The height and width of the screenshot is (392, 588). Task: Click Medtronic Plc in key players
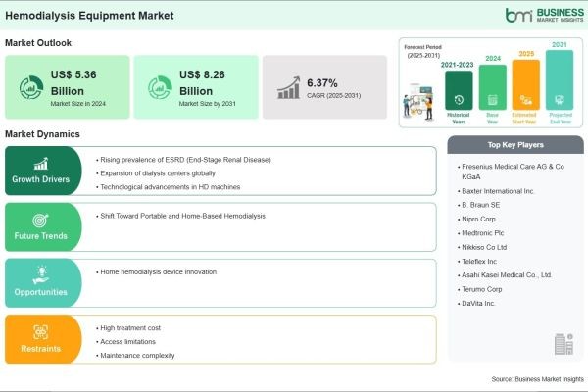(x=481, y=233)
